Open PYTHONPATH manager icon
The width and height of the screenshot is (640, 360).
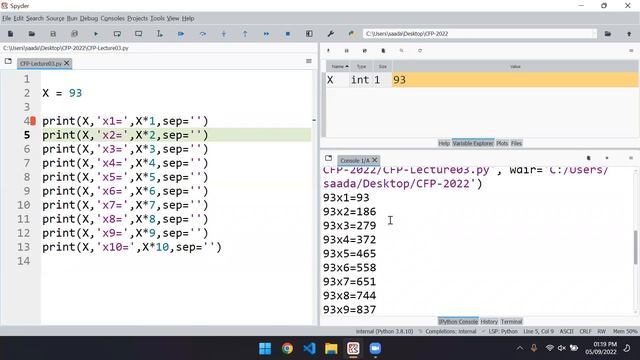point(351,34)
